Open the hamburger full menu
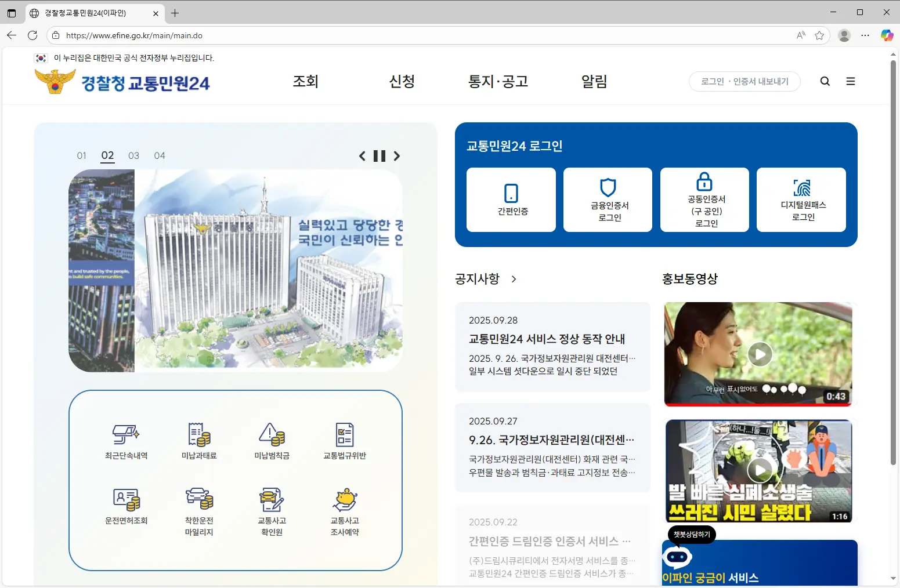 click(851, 81)
